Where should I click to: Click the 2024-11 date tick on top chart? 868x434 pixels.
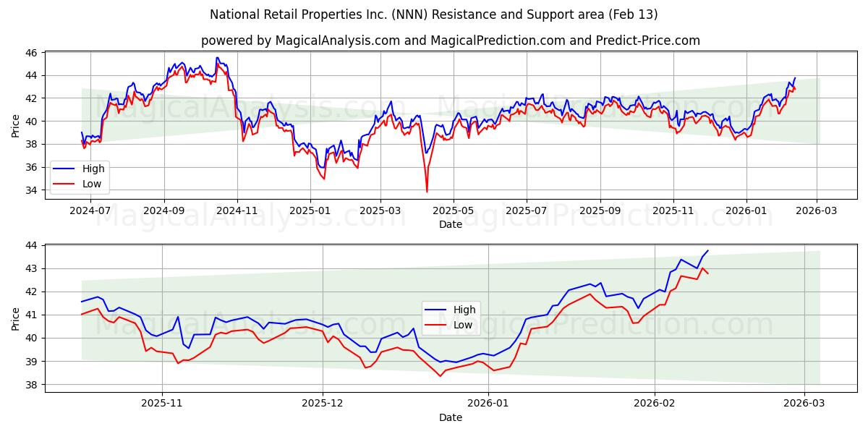237,210
